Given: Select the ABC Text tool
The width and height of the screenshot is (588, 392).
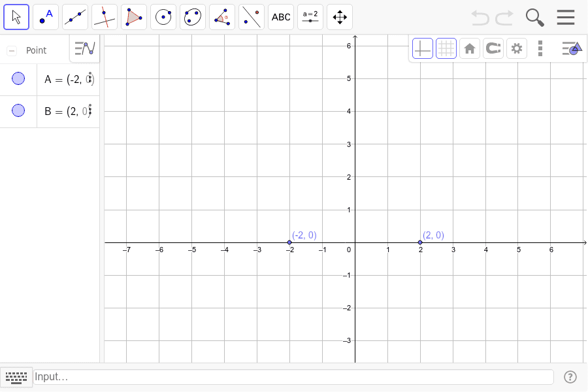Looking at the screenshot, I should pyautogui.click(x=281, y=17).
